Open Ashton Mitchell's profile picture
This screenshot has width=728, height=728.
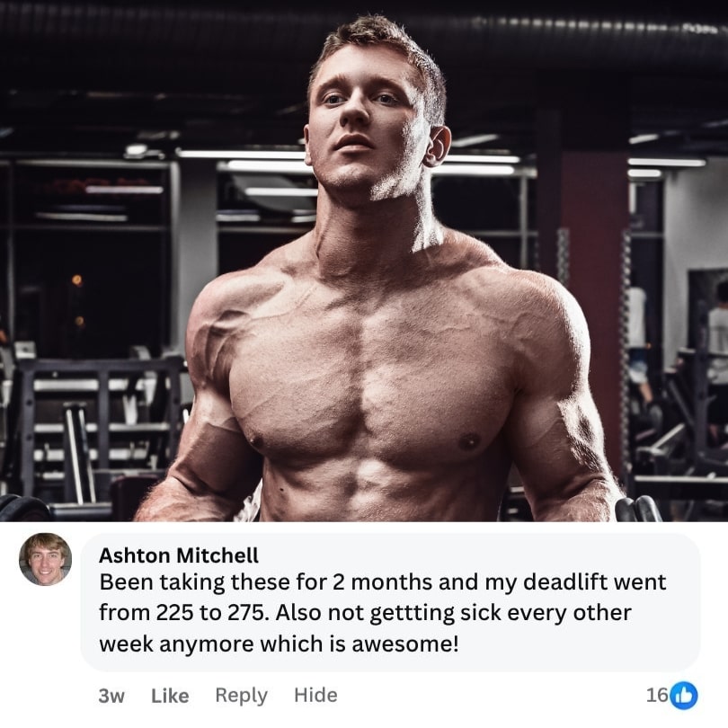(x=46, y=559)
